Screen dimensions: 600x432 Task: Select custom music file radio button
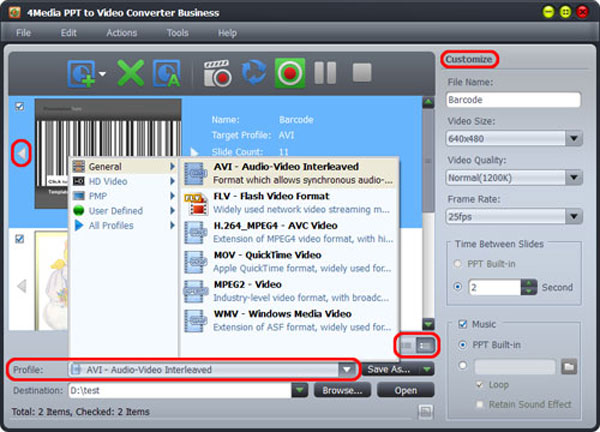tap(463, 365)
